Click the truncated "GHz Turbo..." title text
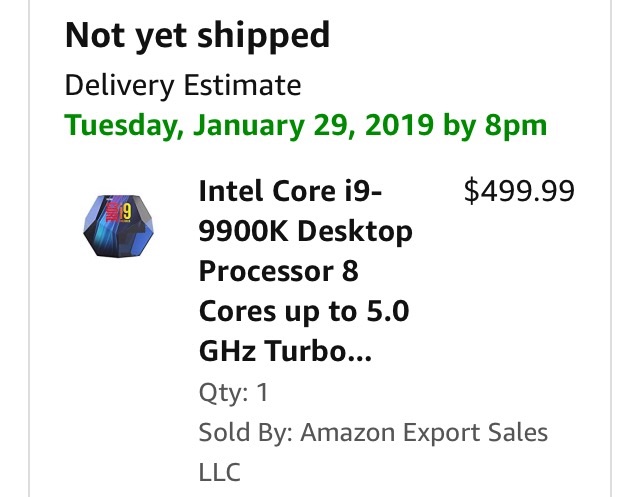This screenshot has height=497, width=639. (x=285, y=351)
